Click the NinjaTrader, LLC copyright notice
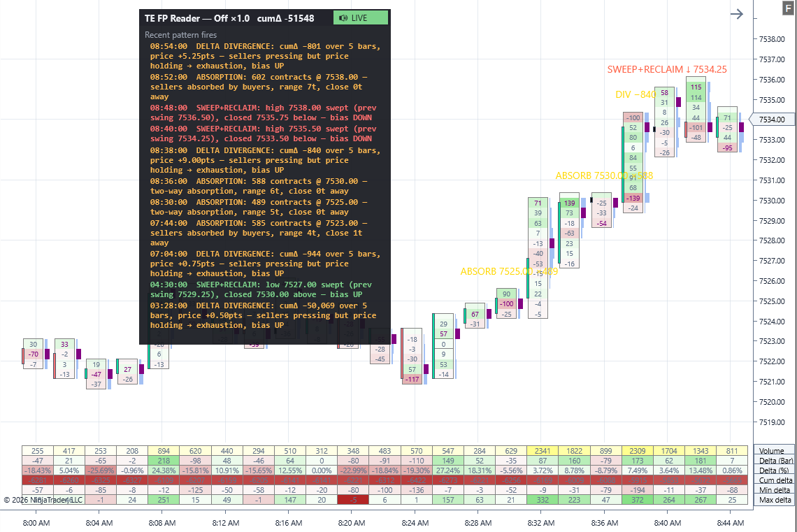The width and height of the screenshot is (797, 532). point(43,500)
